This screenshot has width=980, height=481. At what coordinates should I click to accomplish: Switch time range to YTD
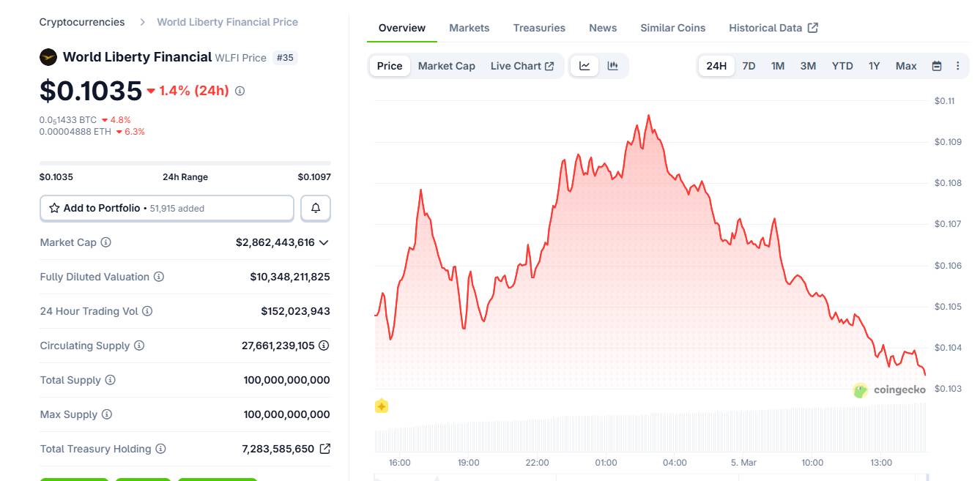point(842,65)
